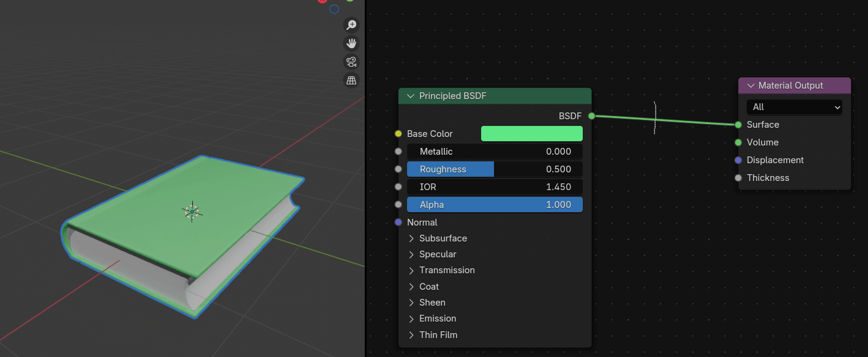Click the Surface input socket
868x357 pixels.
[738, 125]
